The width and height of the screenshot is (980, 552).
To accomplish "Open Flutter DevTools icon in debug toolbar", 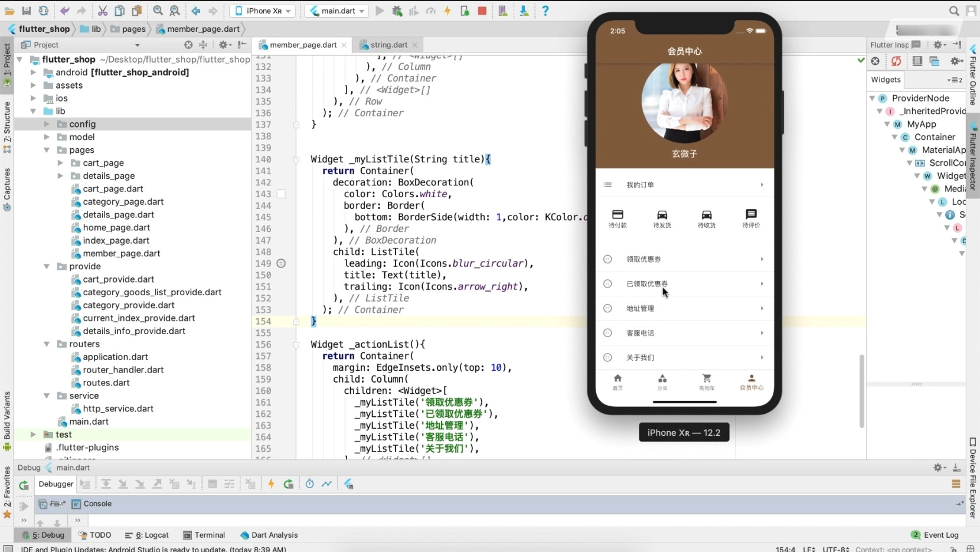I will 348,484.
